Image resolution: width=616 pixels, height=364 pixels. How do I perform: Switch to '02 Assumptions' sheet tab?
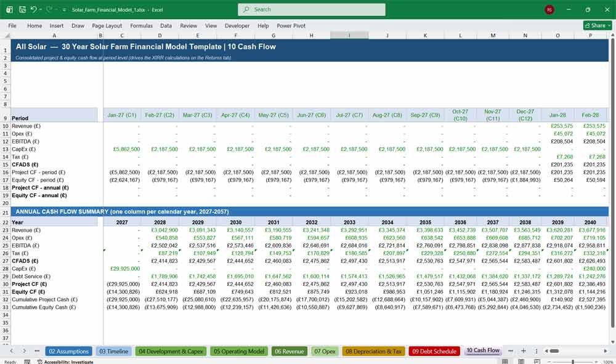pyautogui.click(x=69, y=351)
